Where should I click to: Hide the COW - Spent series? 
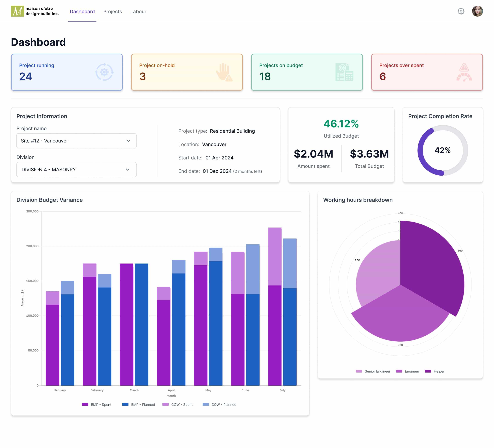[178, 404]
